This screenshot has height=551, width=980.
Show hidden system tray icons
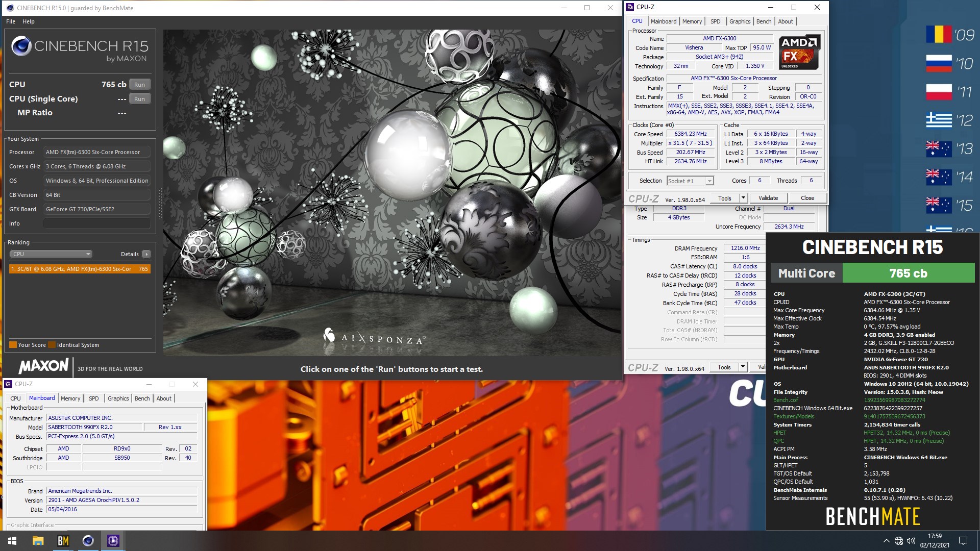pos(886,541)
